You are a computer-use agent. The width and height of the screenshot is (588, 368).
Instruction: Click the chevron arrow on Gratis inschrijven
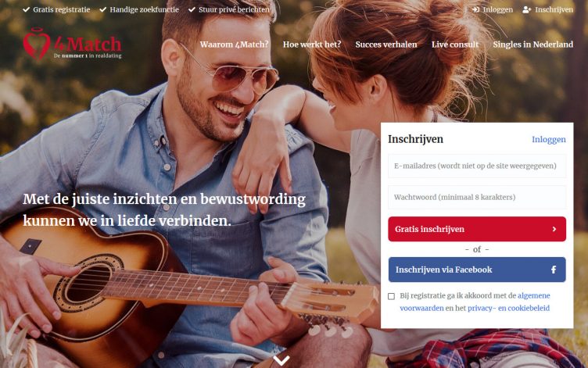pos(554,229)
